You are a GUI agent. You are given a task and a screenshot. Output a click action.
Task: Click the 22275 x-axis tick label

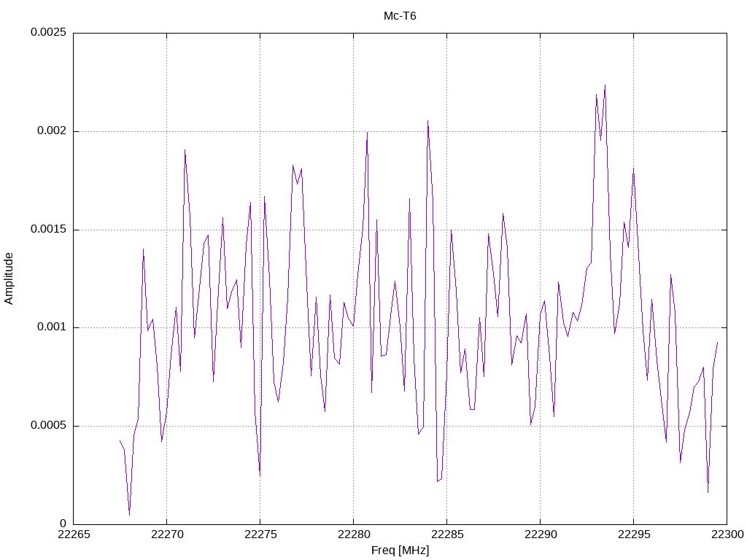(x=260, y=534)
